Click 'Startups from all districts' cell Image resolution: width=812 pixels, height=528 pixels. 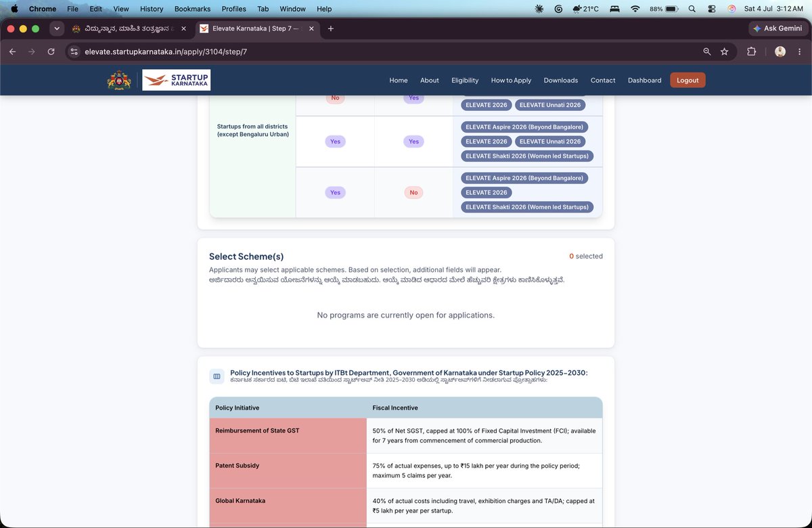252,131
